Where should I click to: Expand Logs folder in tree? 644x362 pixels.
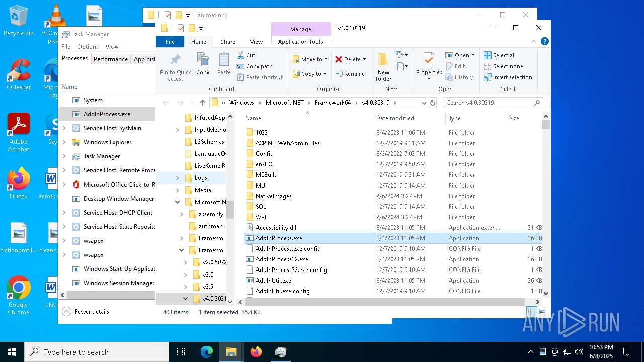[177, 178]
